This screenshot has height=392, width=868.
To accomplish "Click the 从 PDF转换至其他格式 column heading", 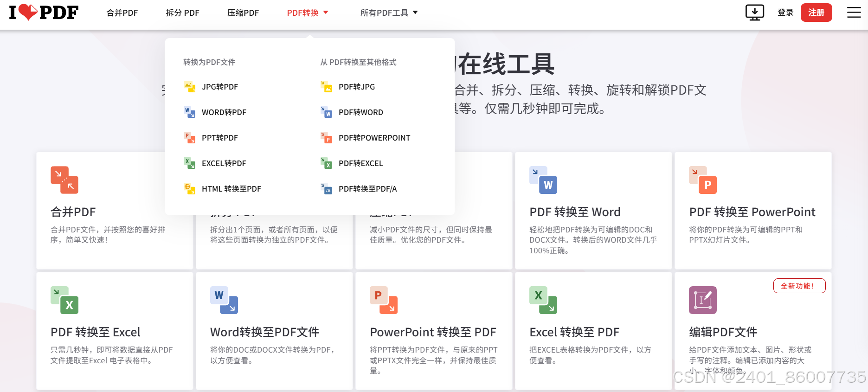I will click(x=358, y=62).
